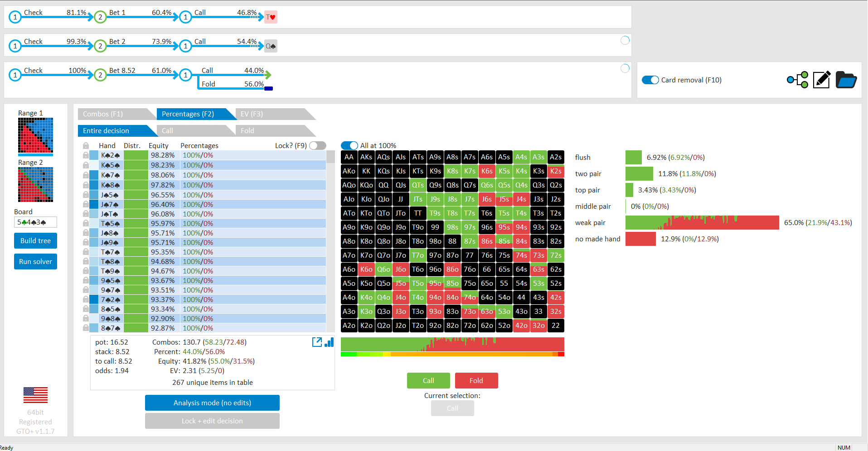The width and height of the screenshot is (868, 451).
Task: Click the Board cards input field
Action: click(35, 222)
